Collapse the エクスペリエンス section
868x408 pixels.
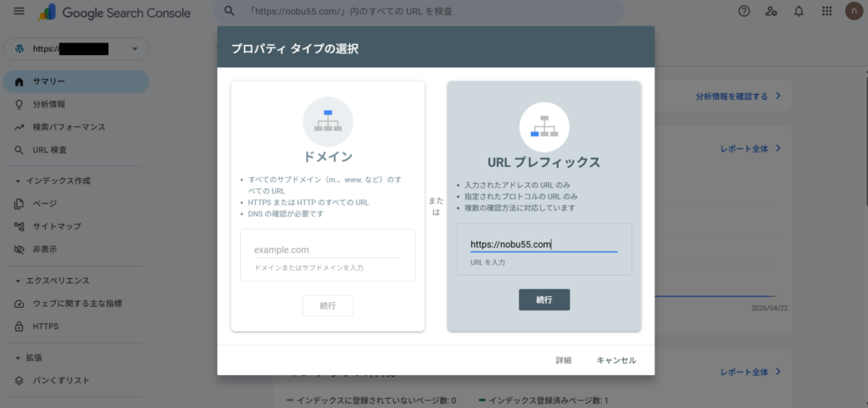pos(19,281)
